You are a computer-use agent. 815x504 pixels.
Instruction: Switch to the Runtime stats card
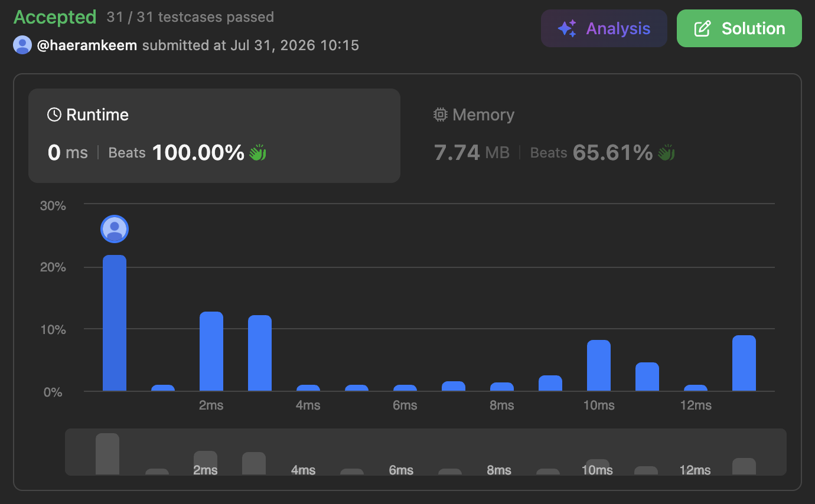pos(214,136)
